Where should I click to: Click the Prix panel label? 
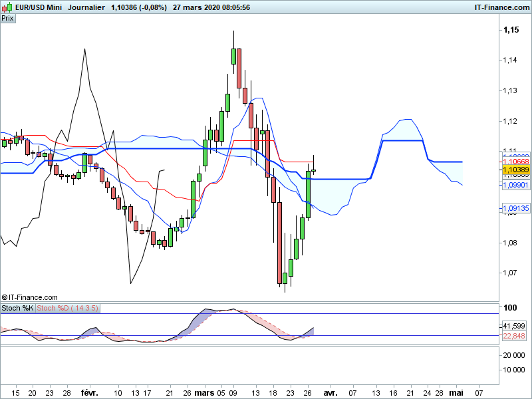pyautogui.click(x=8, y=19)
